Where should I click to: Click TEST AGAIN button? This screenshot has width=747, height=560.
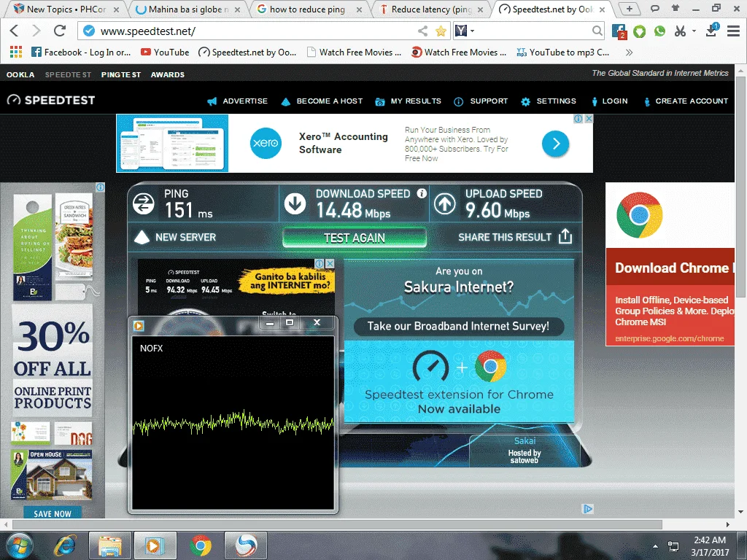(x=355, y=238)
